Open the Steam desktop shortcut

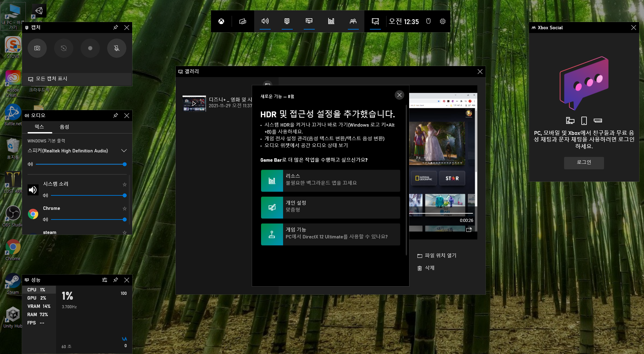tap(13, 283)
